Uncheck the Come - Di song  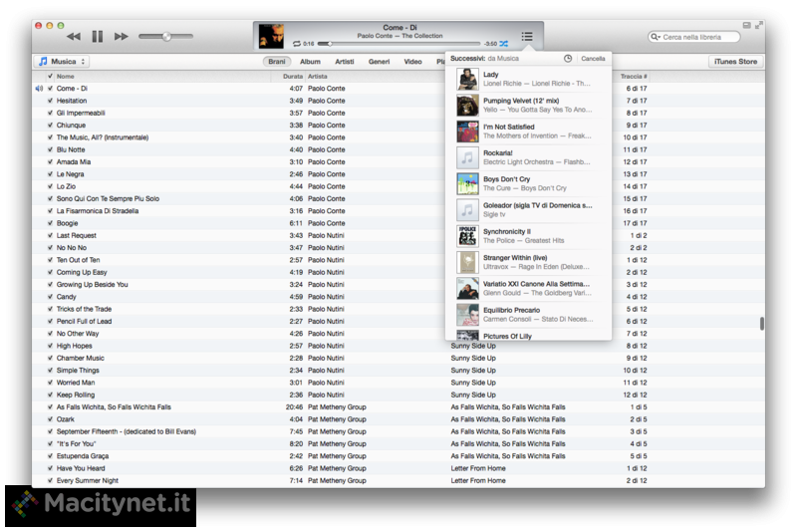tap(50, 89)
